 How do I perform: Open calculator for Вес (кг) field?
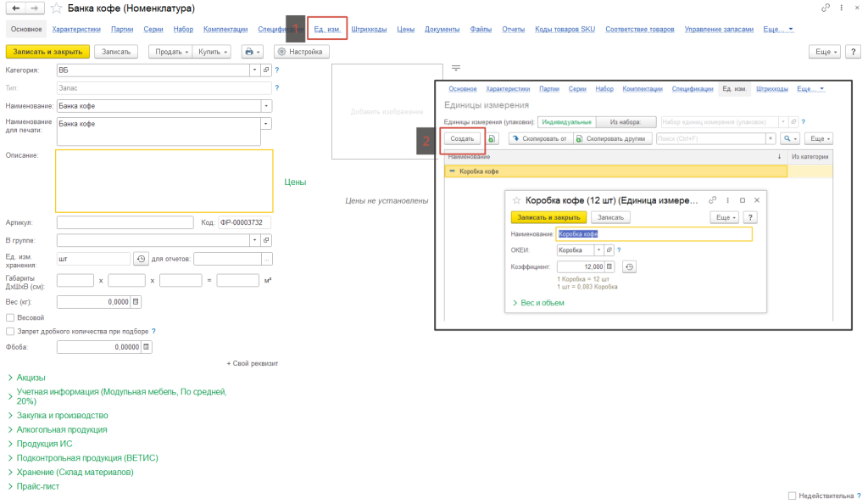pos(136,301)
